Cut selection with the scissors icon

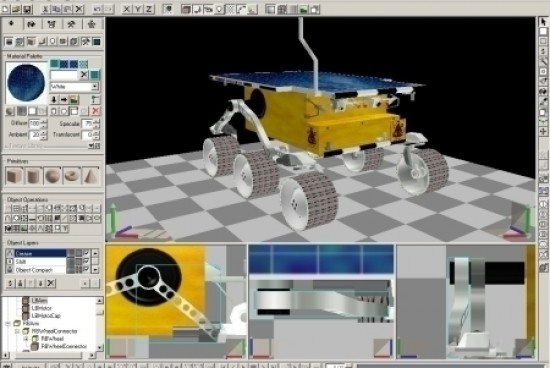coord(46,9)
